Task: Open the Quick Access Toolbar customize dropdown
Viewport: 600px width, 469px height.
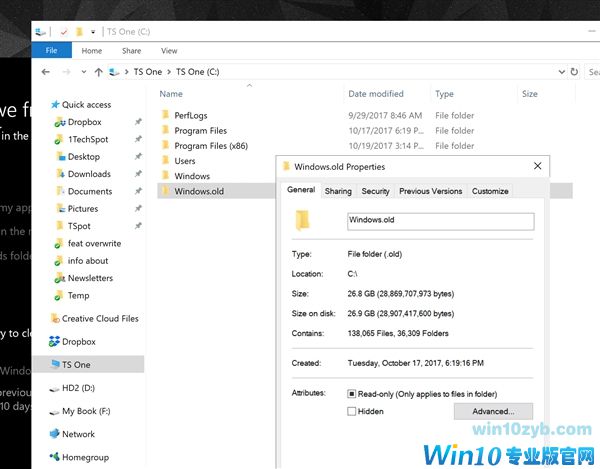Action: [93, 32]
